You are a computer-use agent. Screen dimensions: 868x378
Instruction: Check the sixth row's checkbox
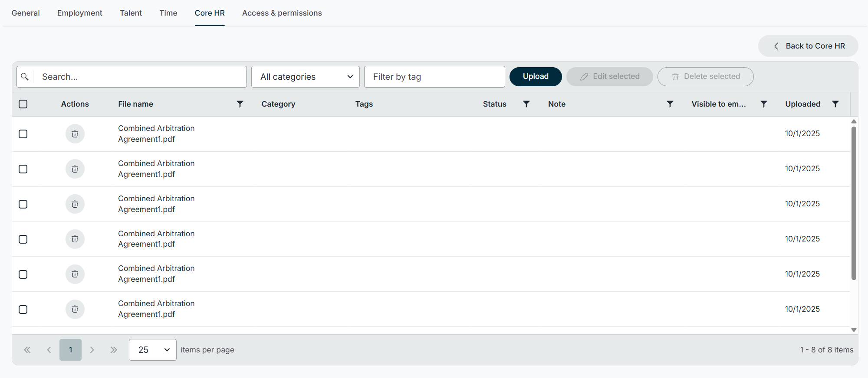[23, 310]
